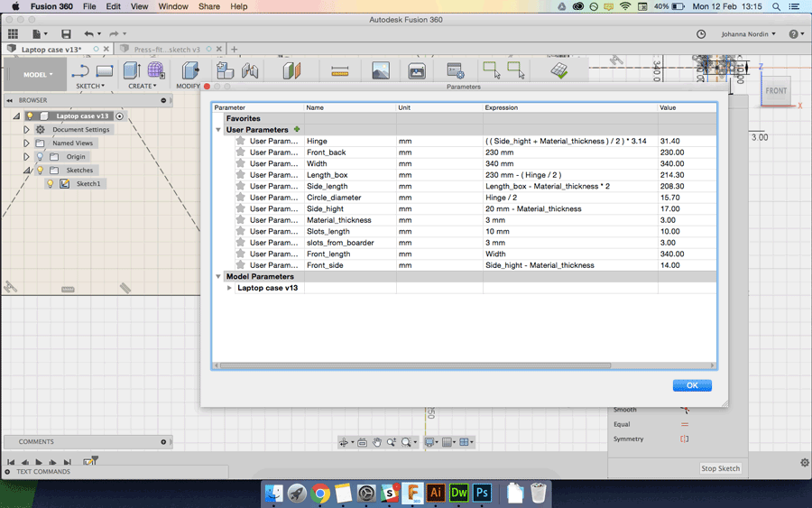812x508 pixels.
Task: Open the Window menu in menu bar
Action: 173,6
